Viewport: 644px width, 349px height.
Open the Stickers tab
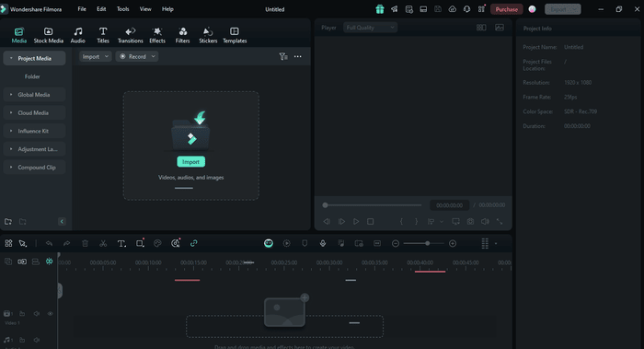coord(208,35)
